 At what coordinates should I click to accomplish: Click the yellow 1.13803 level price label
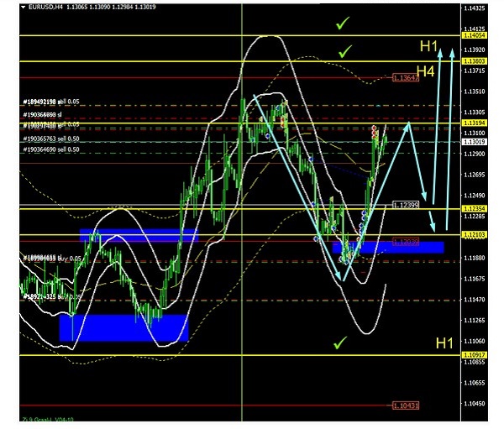pos(474,61)
